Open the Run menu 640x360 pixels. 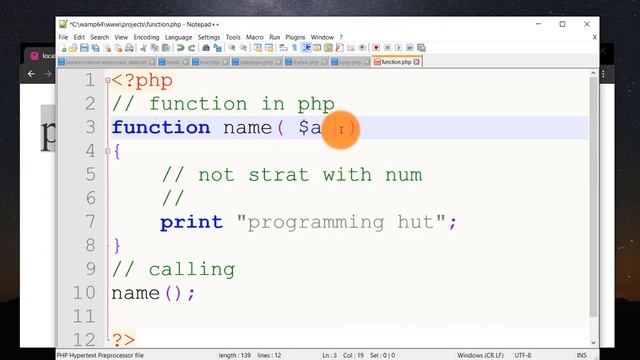pos(275,37)
